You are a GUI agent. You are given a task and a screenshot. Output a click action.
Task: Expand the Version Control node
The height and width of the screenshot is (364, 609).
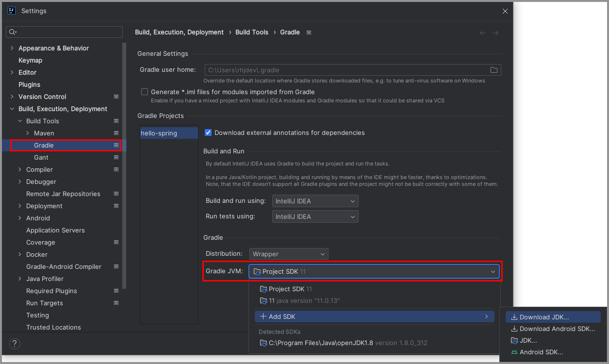pyautogui.click(x=12, y=97)
